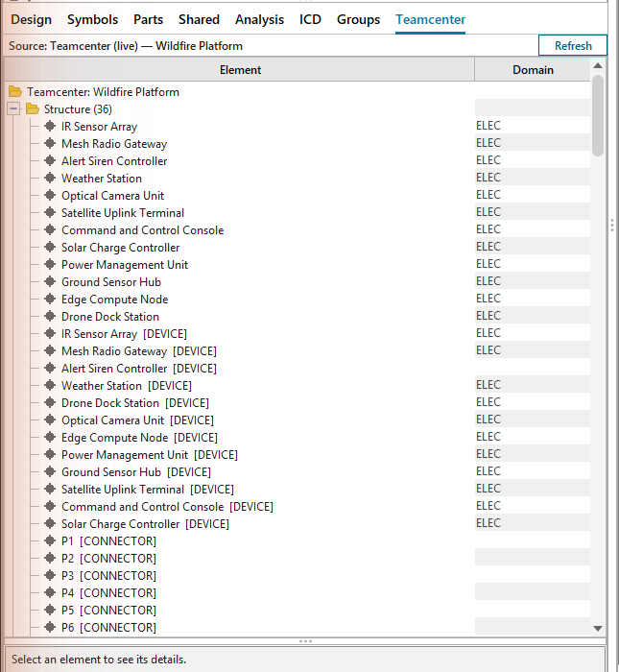Image resolution: width=619 pixels, height=672 pixels.
Task: Click the icon beside Alert Siren Controller [DEVICE]
Action: coord(50,368)
